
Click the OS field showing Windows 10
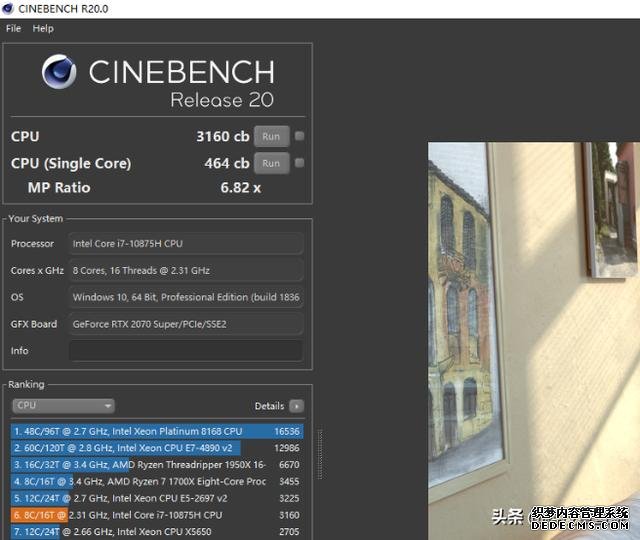186,297
